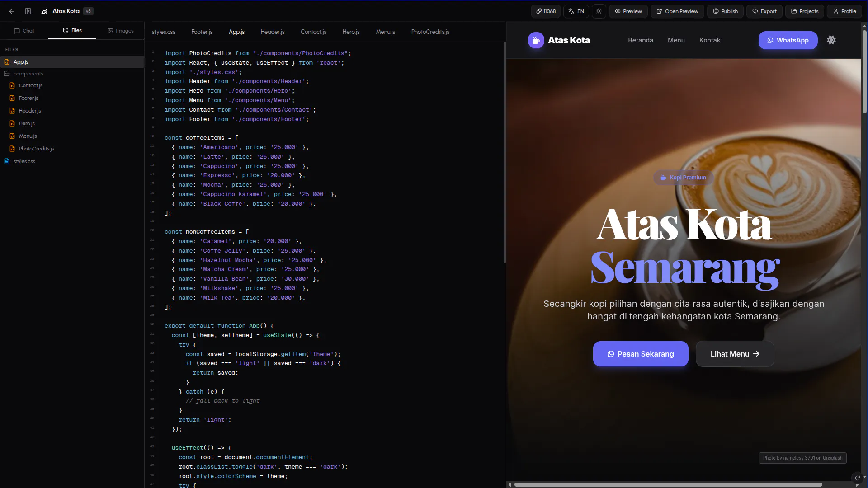Open Hero.js in file tree
The height and width of the screenshot is (488, 868).
72,123
